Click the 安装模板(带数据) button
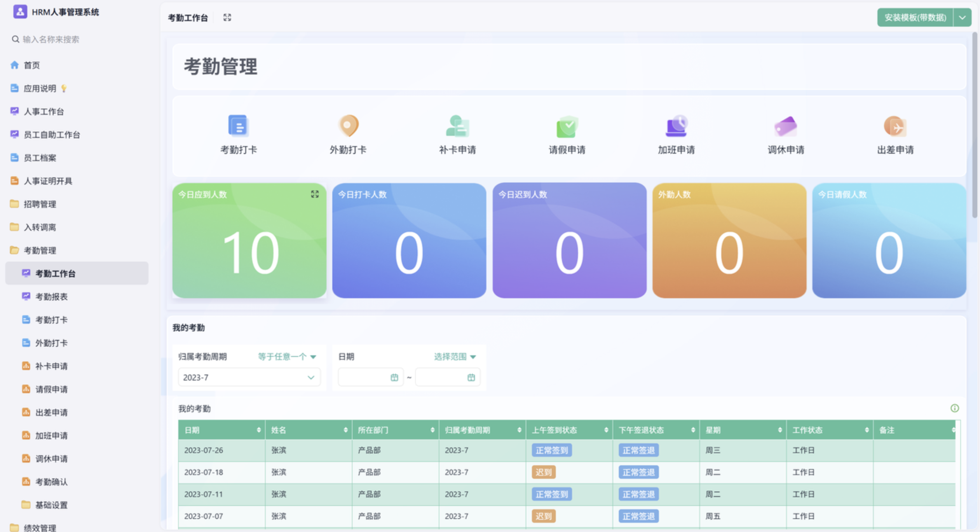Image resolution: width=980 pixels, height=532 pixels. pyautogui.click(x=915, y=18)
